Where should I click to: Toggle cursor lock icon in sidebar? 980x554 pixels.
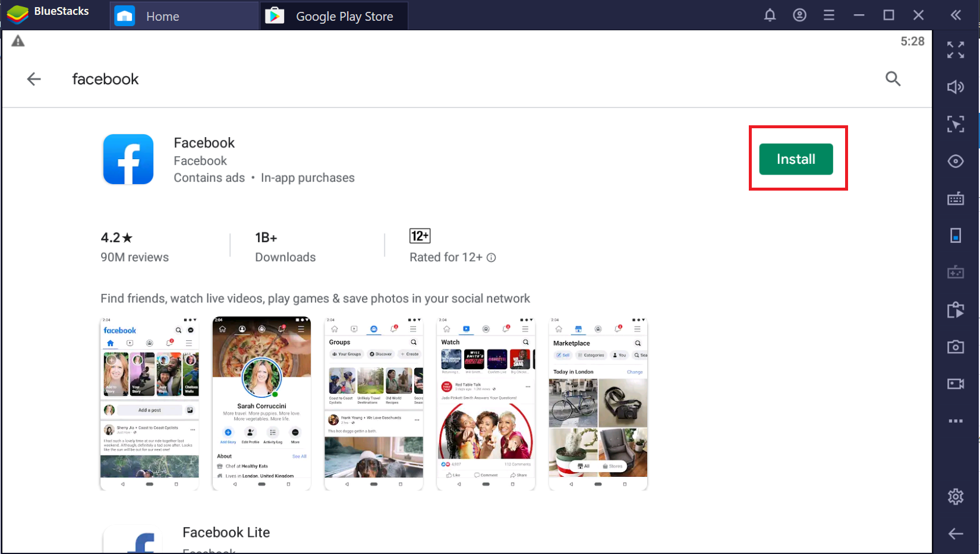[956, 124]
